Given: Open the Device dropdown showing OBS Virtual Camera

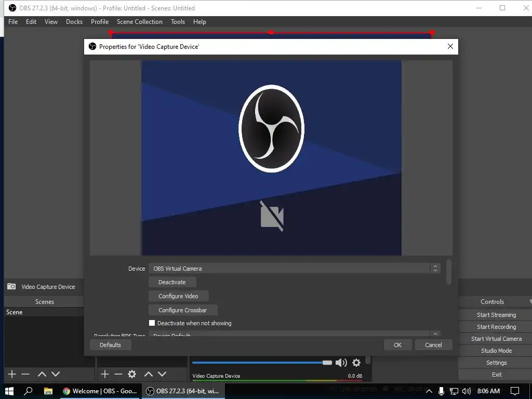Looking at the screenshot, I should coord(295,269).
